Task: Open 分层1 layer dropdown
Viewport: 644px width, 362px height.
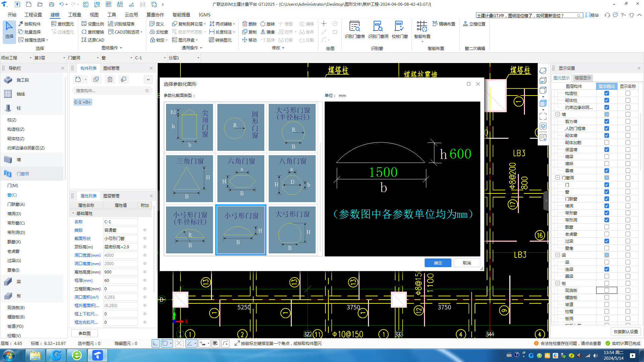Action: point(184,58)
